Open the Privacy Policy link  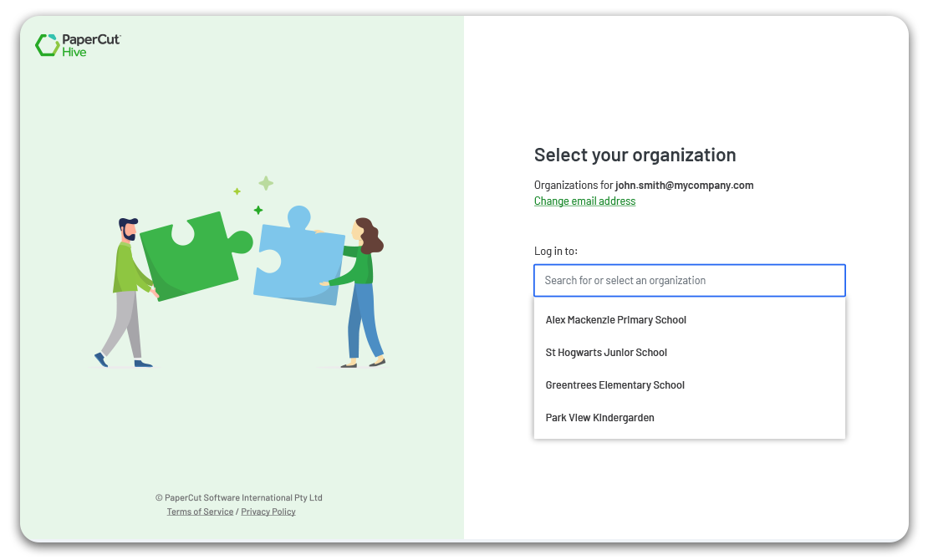[268, 512]
